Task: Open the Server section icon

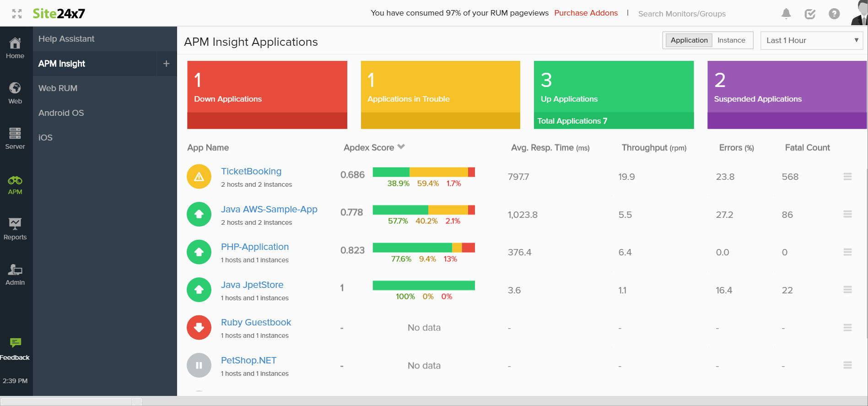Action: tap(15, 133)
